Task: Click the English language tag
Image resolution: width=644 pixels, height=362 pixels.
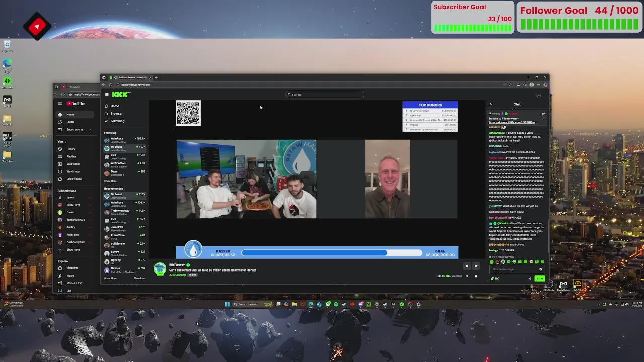Action: 192,275
